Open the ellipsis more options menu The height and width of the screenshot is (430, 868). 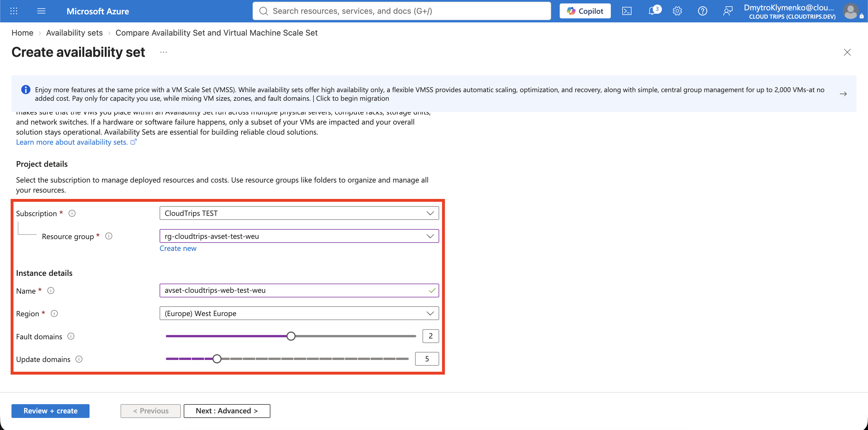(x=164, y=52)
